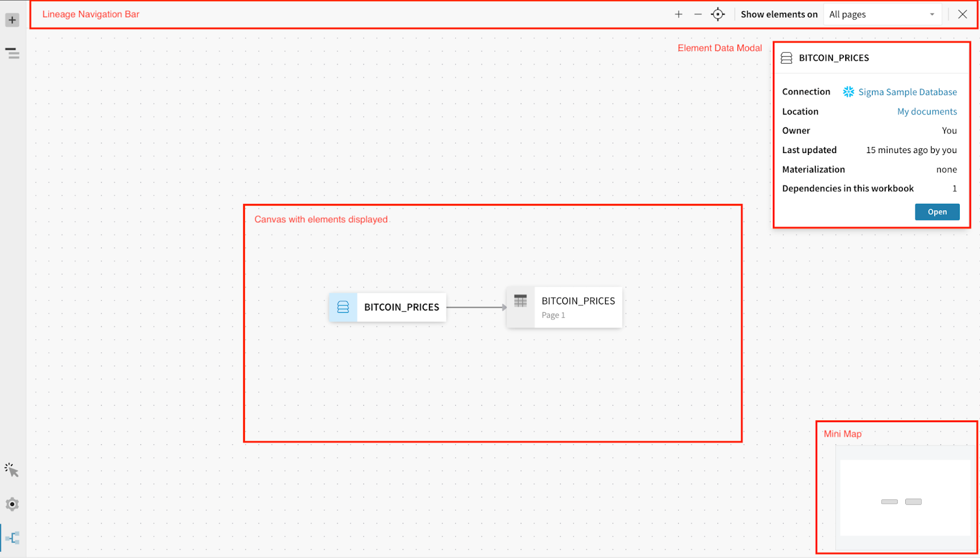Click the Open button in data modal
This screenshot has width=980, height=558.
937,212
